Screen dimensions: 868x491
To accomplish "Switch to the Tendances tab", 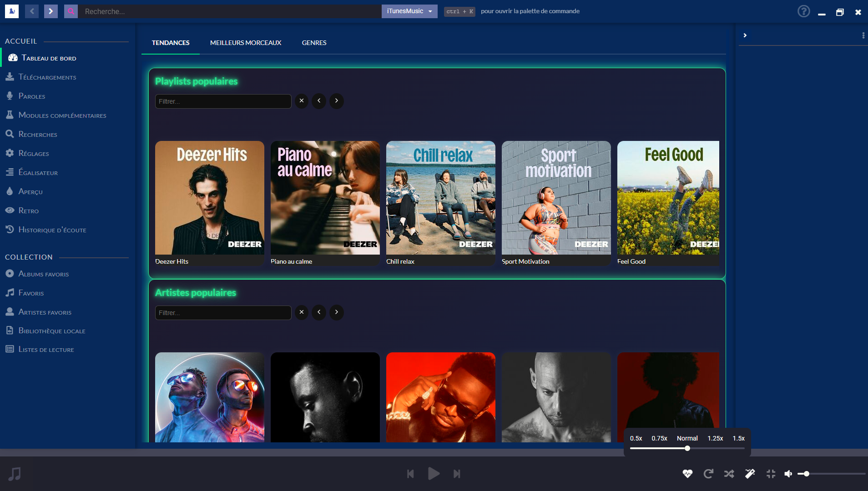I will (171, 43).
